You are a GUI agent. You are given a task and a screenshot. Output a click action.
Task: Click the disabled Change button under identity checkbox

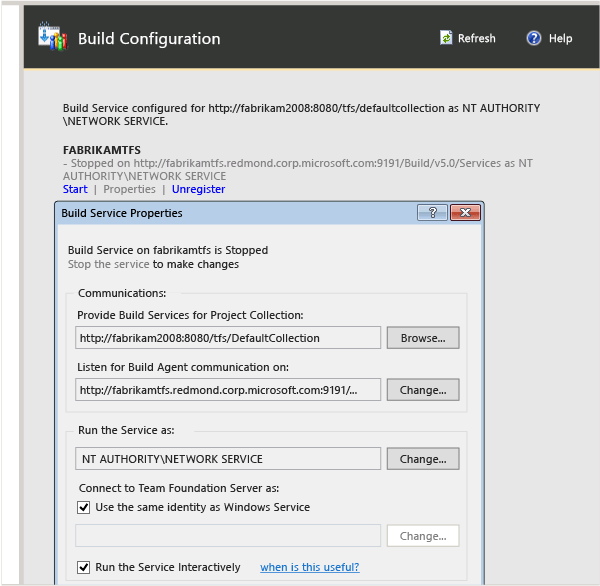pos(423,536)
